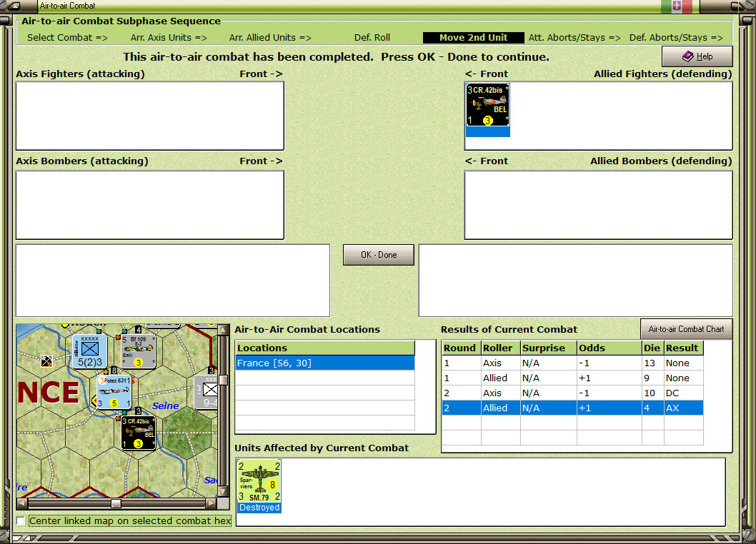Click the Round column header

pos(461,348)
